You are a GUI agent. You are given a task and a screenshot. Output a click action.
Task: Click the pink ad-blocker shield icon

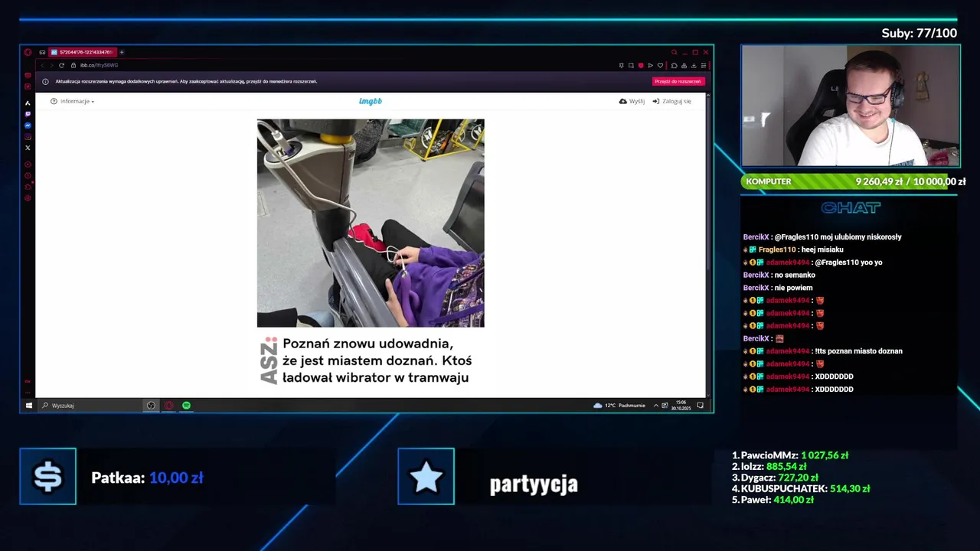tap(641, 65)
